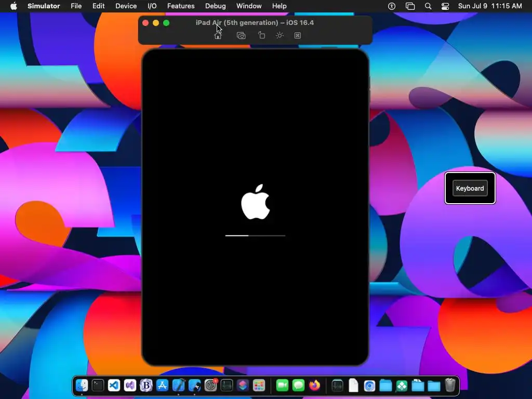532x399 pixels.
Task: Open the Trash in the Dock
Action: [x=450, y=385]
